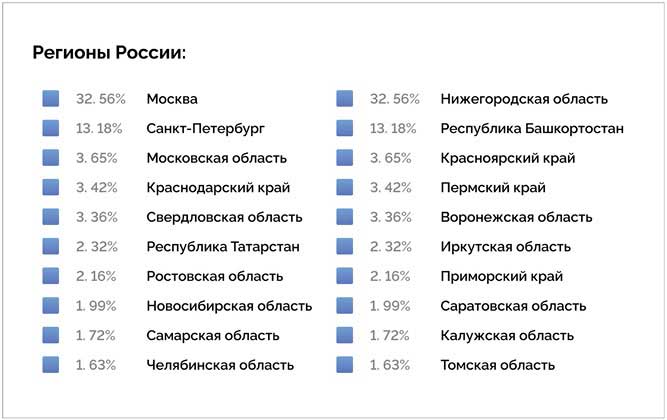Click the percentage value beside Самарская область
667x420 pixels.
click(96, 336)
